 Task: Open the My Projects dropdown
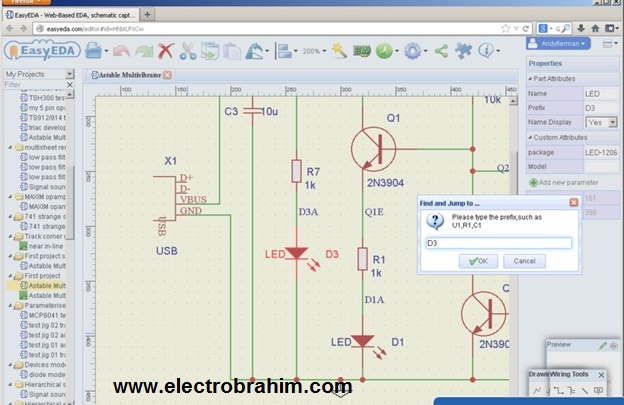click(x=70, y=74)
